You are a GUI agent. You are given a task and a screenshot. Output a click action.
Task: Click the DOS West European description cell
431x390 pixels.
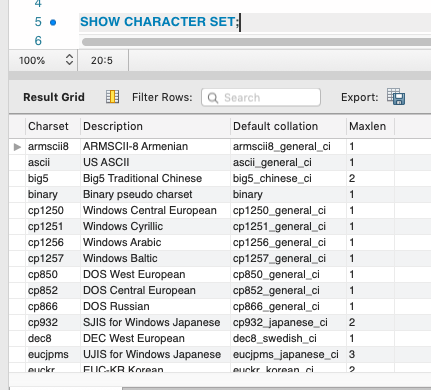(155, 274)
